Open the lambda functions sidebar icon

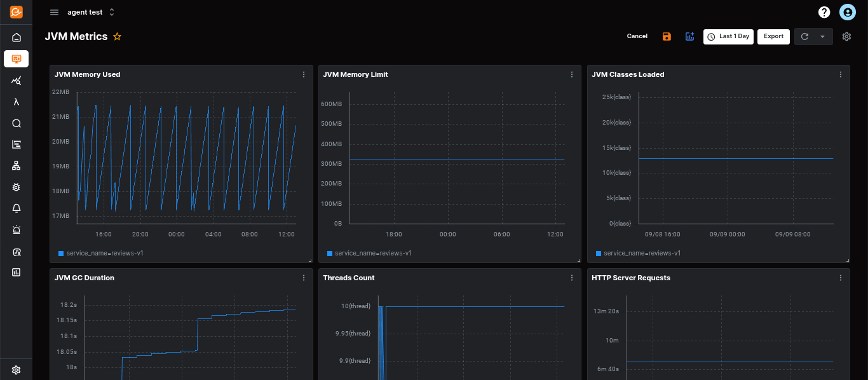[17, 102]
